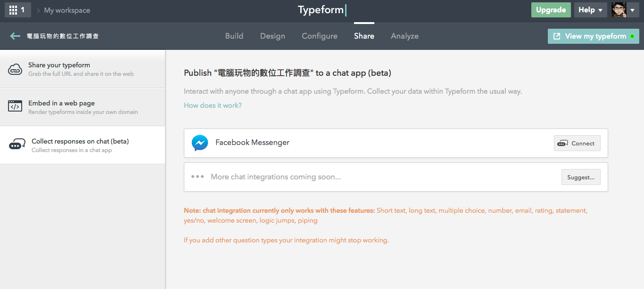Click the Facebook Messenger icon
Screen dimensions: 644x289
coord(200,143)
